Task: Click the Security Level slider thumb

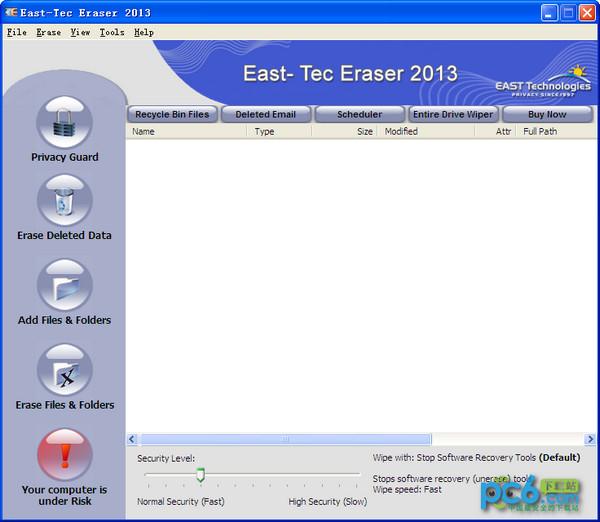Action: click(x=201, y=475)
